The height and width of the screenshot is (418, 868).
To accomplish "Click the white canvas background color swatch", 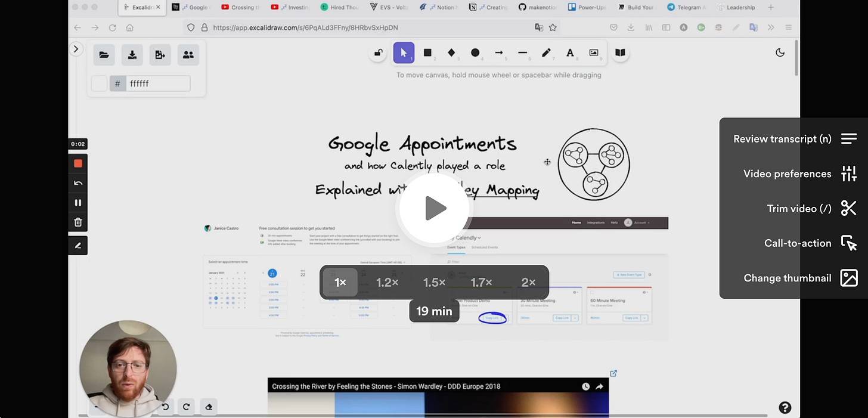I will [99, 83].
